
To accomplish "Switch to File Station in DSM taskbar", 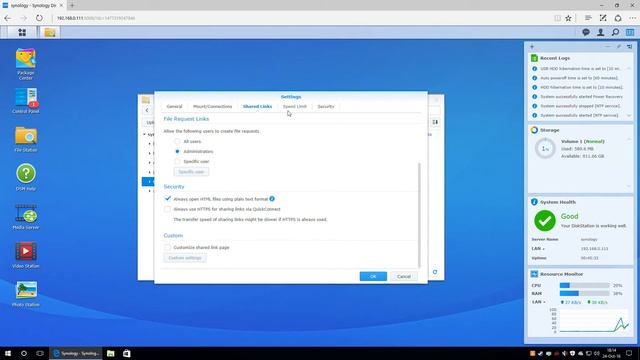I will (x=50, y=32).
